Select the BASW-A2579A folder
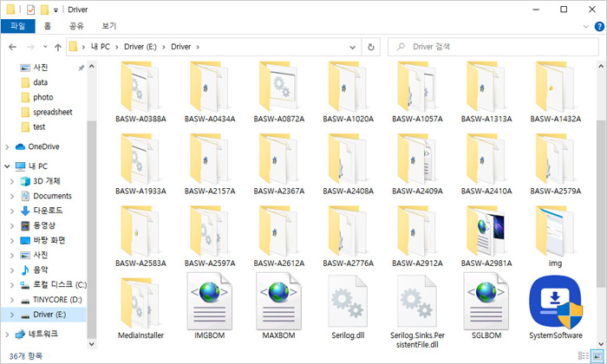Screen dimensions: 607x364 [556, 165]
